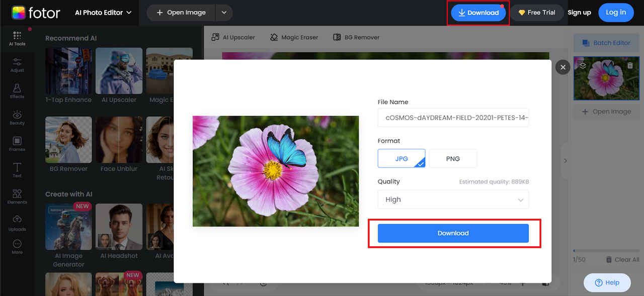This screenshot has height=296, width=644.
Task: Close the download dialog with X
Action: point(563,67)
